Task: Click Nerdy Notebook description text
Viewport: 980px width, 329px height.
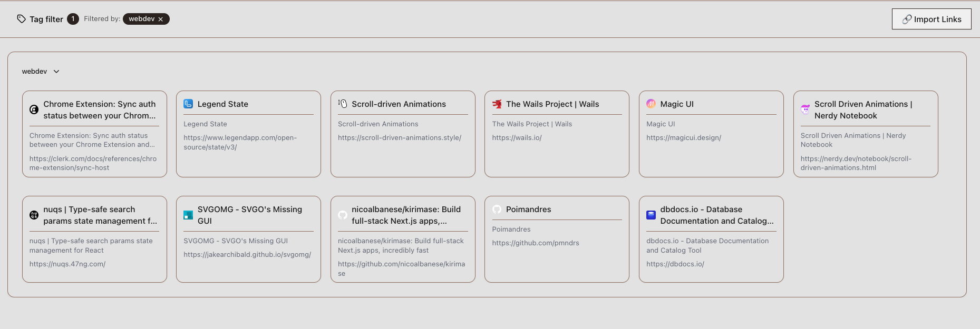Action: pos(853,140)
